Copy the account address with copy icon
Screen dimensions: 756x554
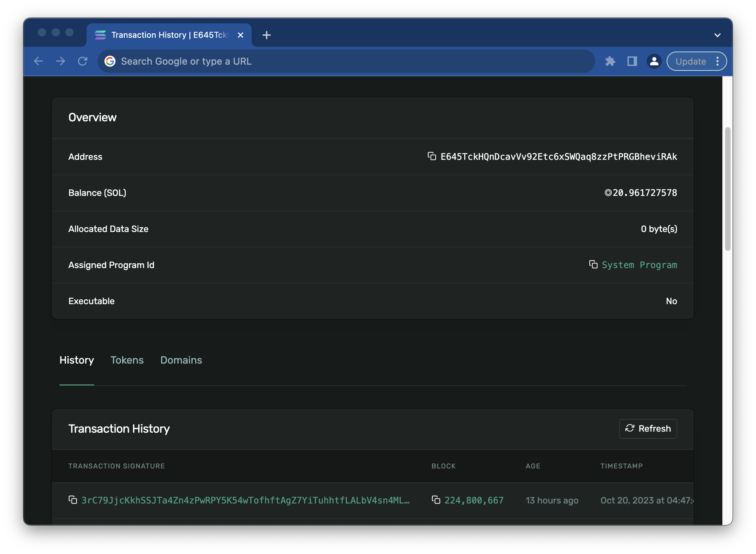pos(432,156)
